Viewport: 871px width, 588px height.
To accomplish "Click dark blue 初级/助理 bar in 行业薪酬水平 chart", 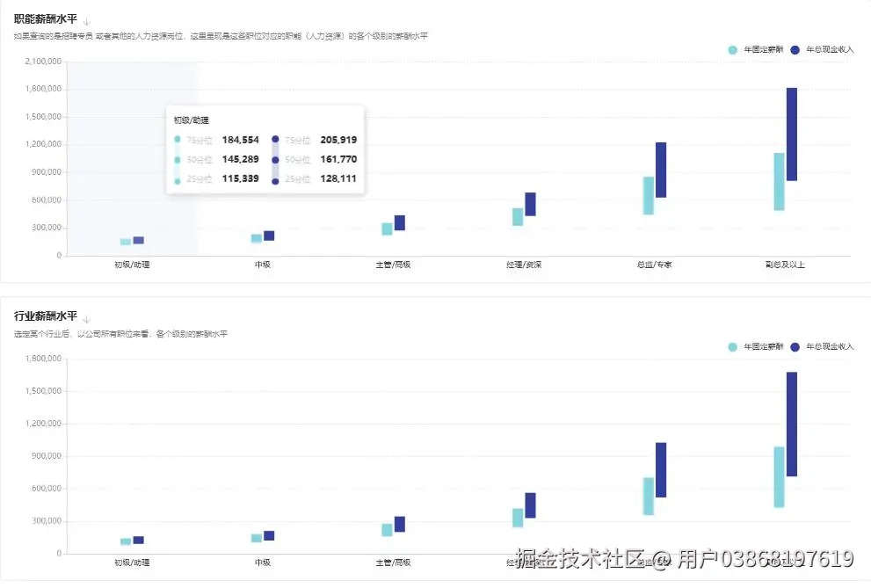I will (138, 541).
